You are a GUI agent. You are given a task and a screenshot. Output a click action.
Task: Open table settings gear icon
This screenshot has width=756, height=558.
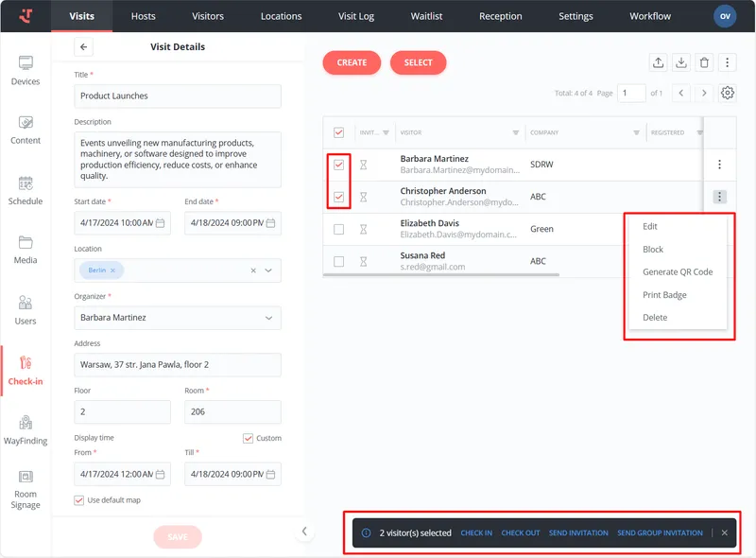click(728, 93)
